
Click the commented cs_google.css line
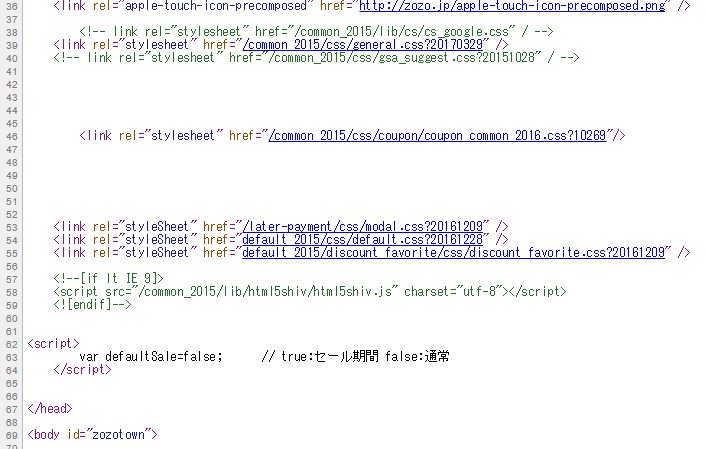pyautogui.click(x=316, y=32)
